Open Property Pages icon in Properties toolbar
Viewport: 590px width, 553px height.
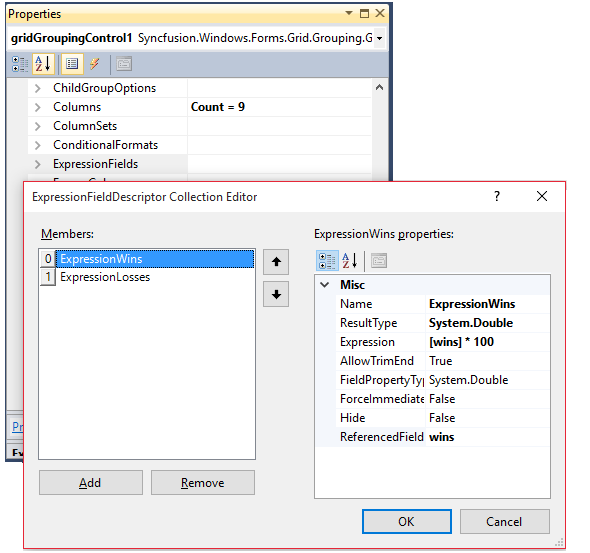coord(124,64)
